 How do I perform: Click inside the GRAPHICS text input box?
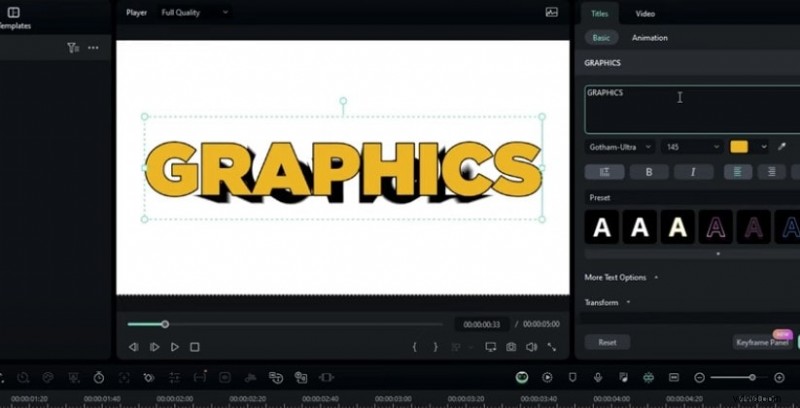click(x=692, y=110)
